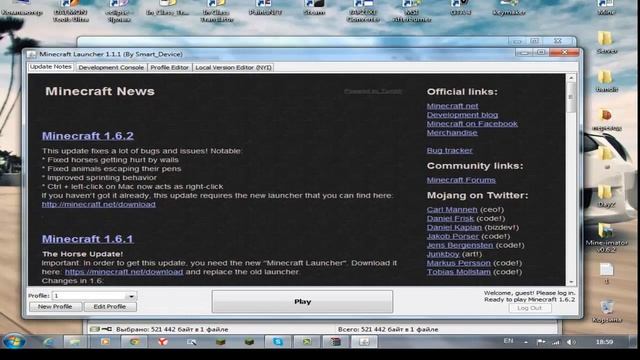640x360 pixels.
Task: Open the Bug tracker link
Action: [x=449, y=150]
